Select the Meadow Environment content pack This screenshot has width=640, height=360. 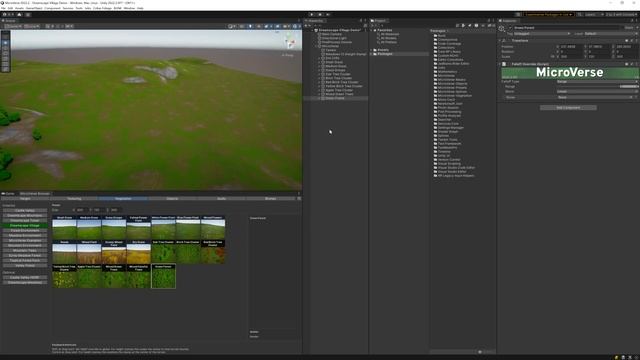pos(25,236)
